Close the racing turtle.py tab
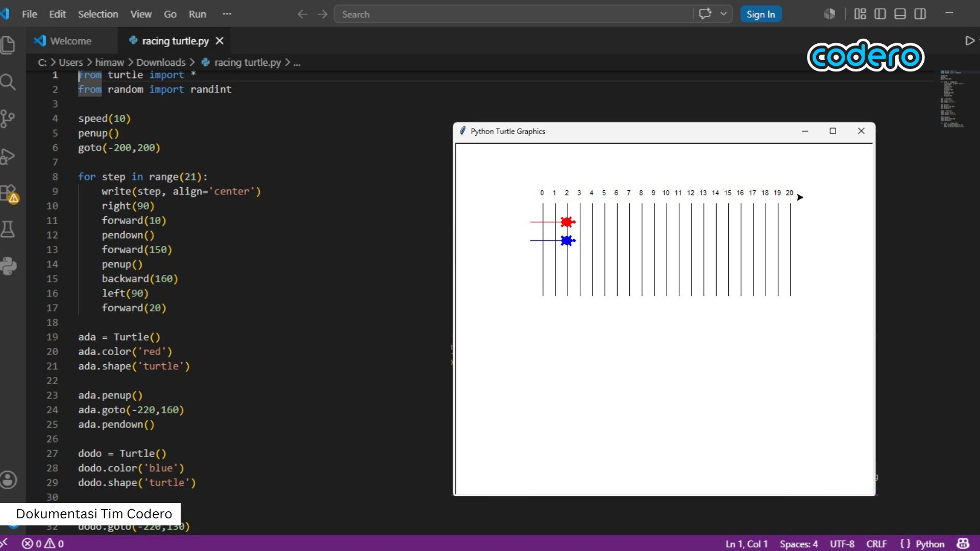This screenshot has width=980, height=551. (x=219, y=41)
